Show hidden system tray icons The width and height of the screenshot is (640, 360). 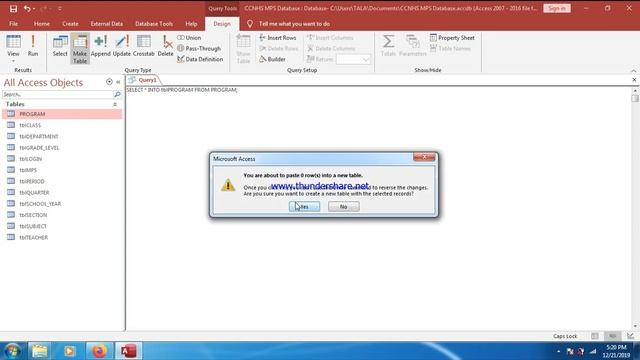[558, 351]
